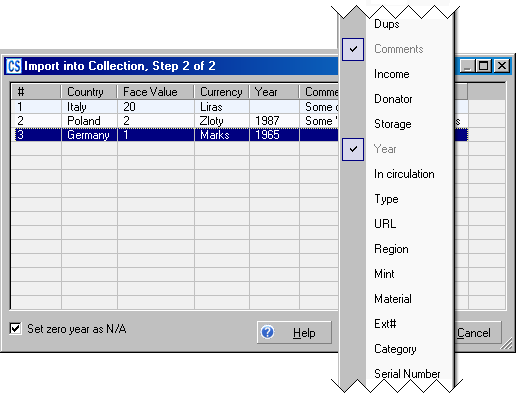Click the CS application icon in title bar

[14, 66]
